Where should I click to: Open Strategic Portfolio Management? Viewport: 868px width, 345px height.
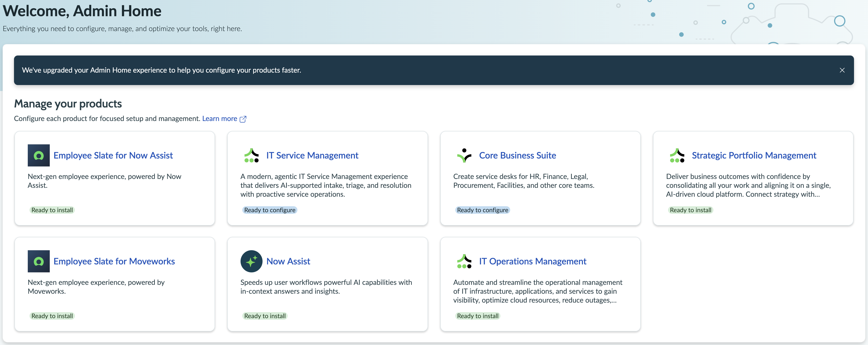754,155
